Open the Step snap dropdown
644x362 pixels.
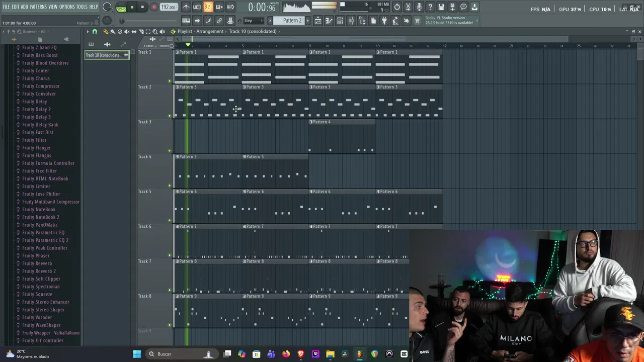coord(253,21)
